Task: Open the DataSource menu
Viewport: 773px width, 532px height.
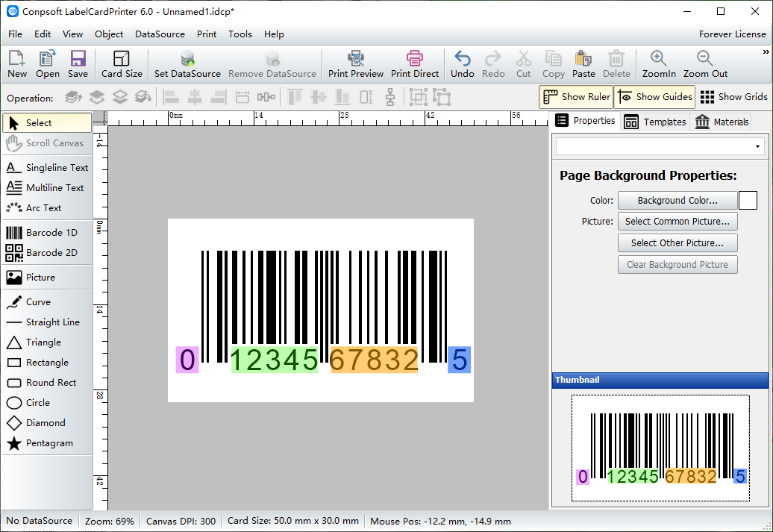Action: (160, 34)
